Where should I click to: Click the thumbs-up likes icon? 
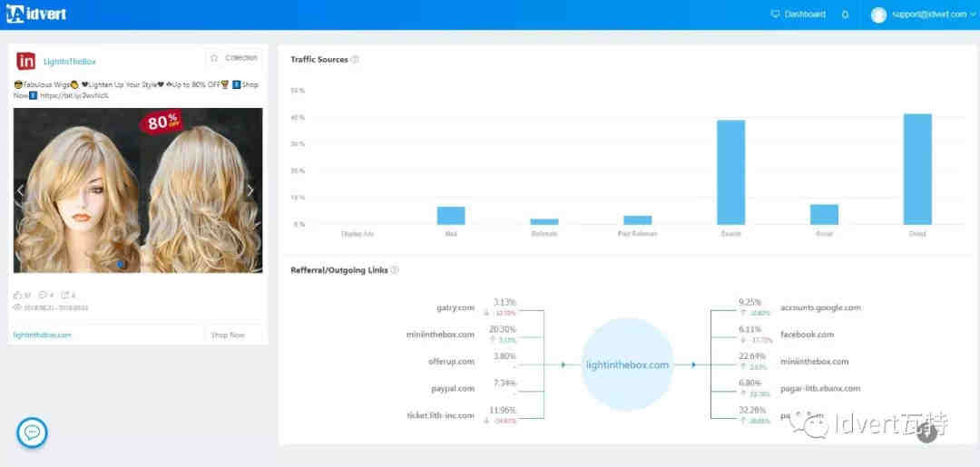[x=17, y=296]
